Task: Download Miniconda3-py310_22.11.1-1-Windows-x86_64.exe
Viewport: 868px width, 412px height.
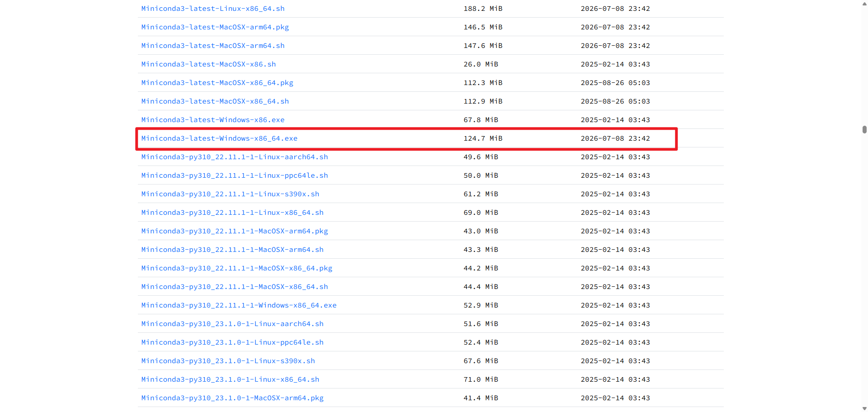Action: (239, 305)
